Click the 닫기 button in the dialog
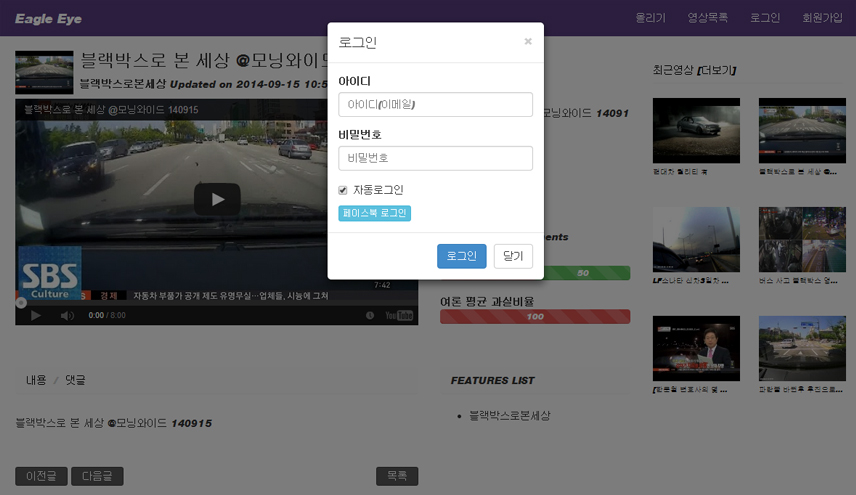 513,257
